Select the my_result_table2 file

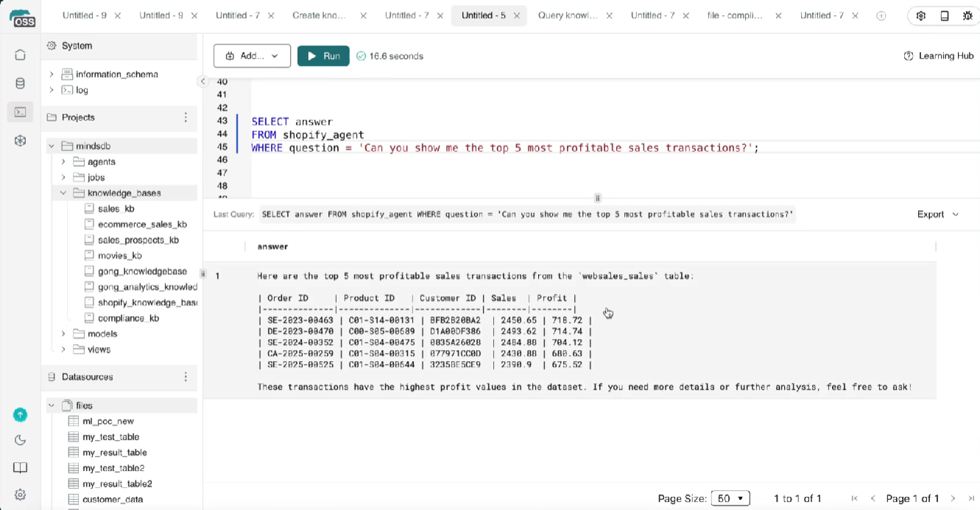(117, 483)
